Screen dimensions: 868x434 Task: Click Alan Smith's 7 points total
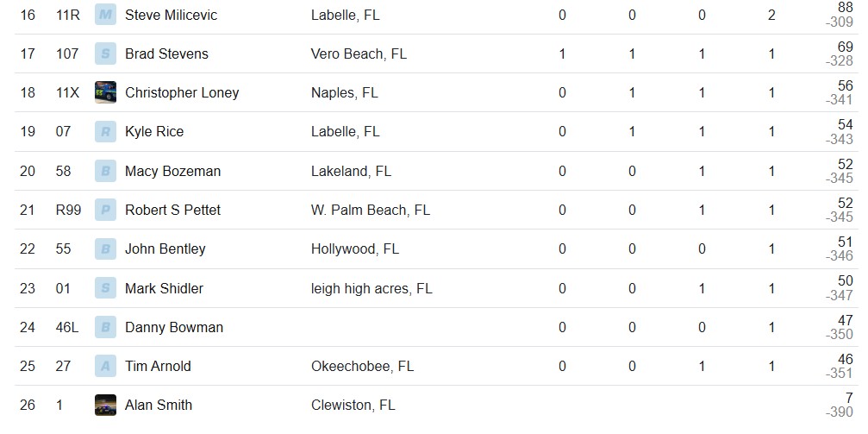(x=849, y=399)
